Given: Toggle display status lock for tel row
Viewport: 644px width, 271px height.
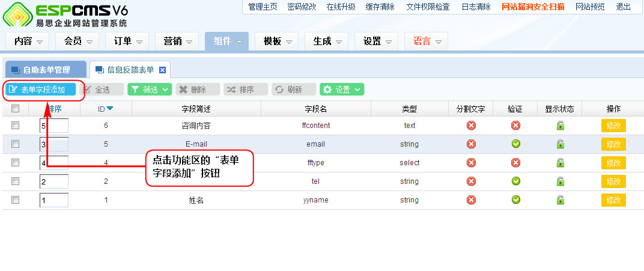Looking at the screenshot, I should coord(560,181).
